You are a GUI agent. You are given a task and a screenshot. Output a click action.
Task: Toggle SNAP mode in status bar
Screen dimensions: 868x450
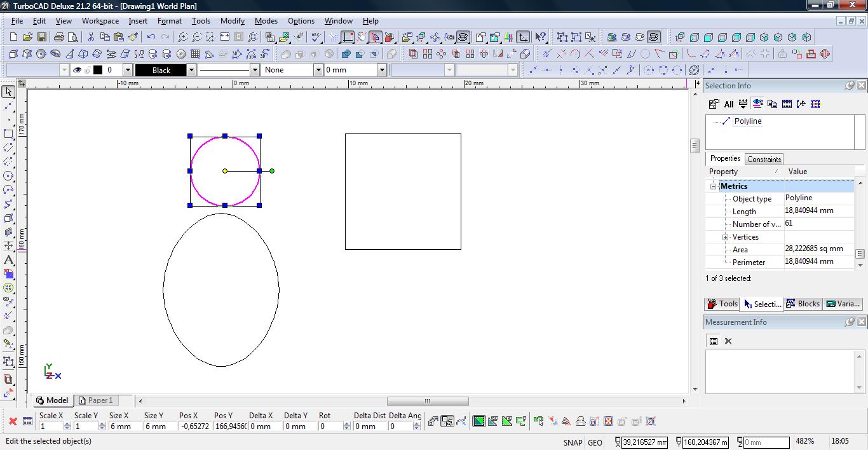coord(572,442)
